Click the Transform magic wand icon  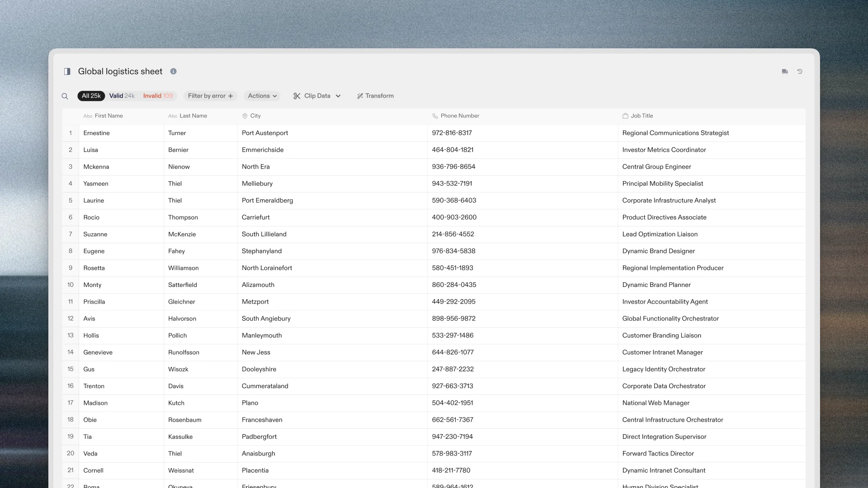point(360,96)
